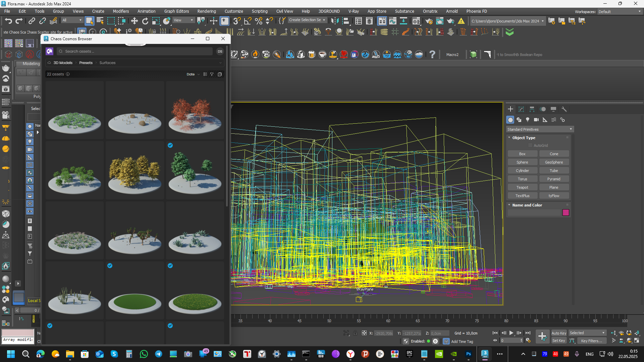This screenshot has width=644, height=362.
Task: Open the Graph Editors menu
Action: point(176,11)
